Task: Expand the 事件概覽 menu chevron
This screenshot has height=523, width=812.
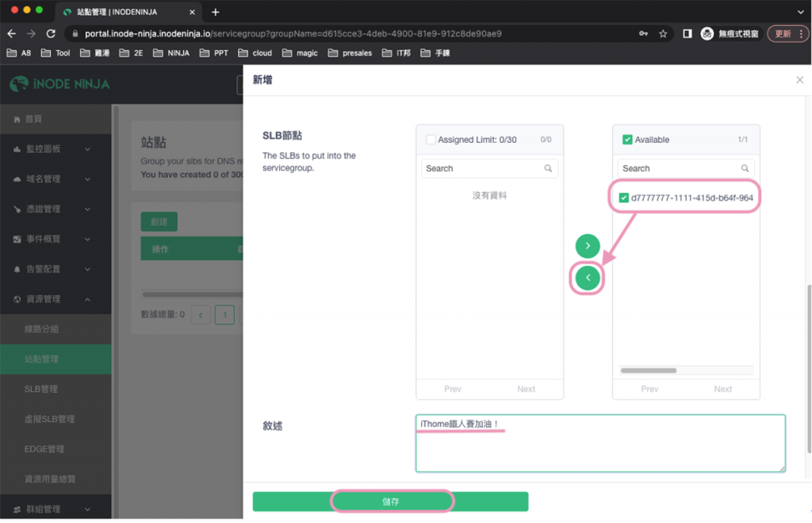Action: pos(87,239)
